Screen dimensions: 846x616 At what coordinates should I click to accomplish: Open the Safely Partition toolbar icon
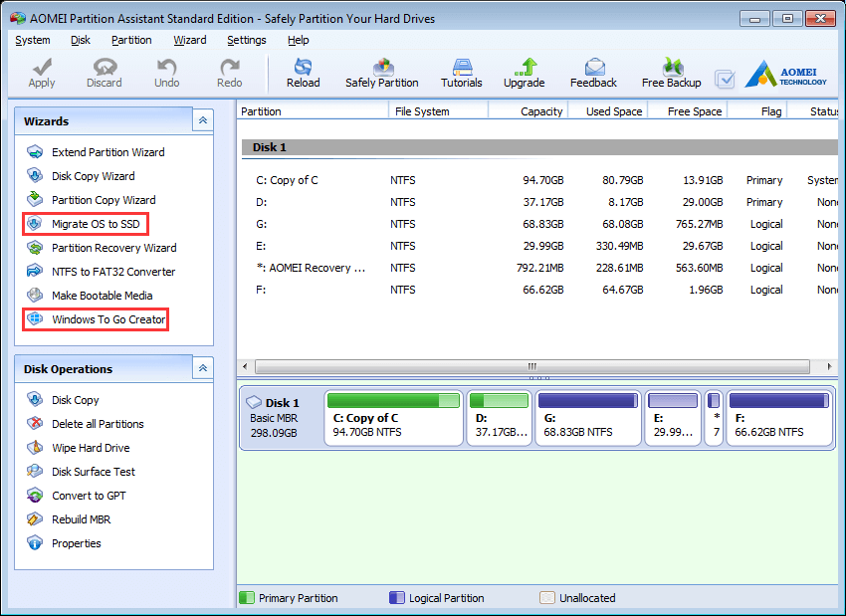pyautogui.click(x=382, y=67)
